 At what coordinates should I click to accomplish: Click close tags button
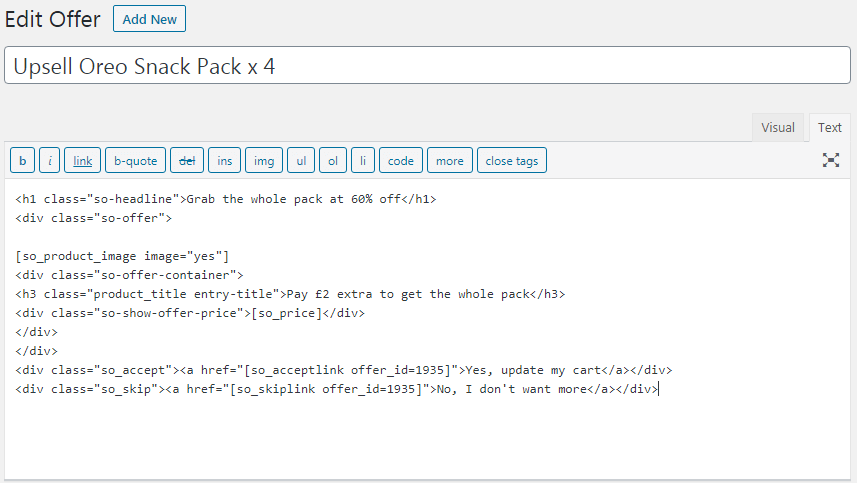tap(512, 161)
